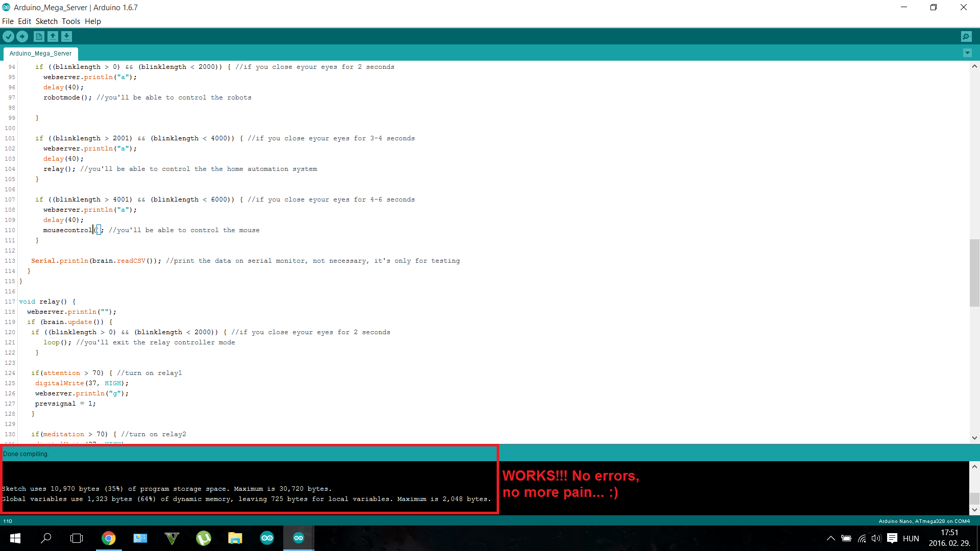Click the Upload arrow icon
The width and height of the screenshot is (980, 551).
(22, 36)
